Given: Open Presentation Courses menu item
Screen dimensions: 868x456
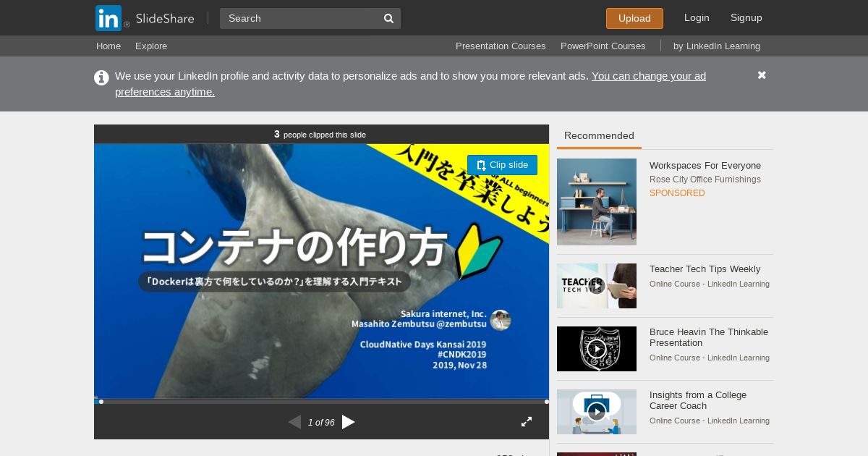Looking at the screenshot, I should (501, 46).
